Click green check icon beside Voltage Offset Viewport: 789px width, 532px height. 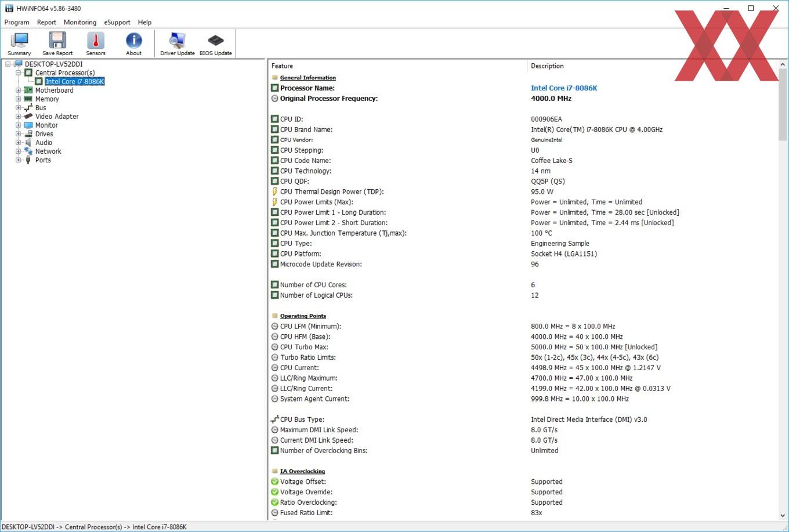pos(274,482)
